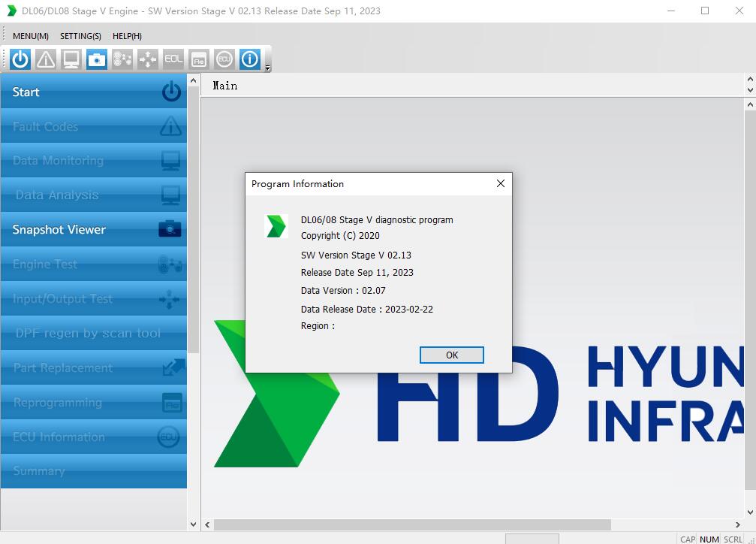Click the Main header up arrow
756x544 pixels.
pos(750,79)
